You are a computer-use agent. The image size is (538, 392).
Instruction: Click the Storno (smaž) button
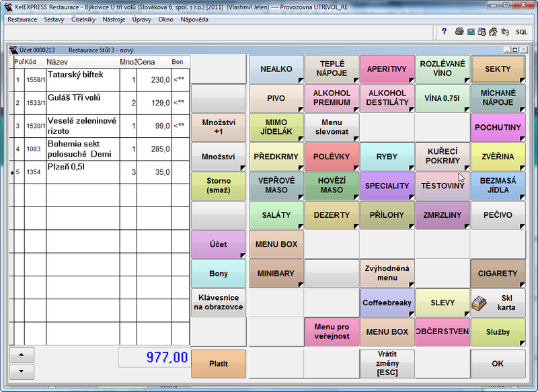point(219,186)
